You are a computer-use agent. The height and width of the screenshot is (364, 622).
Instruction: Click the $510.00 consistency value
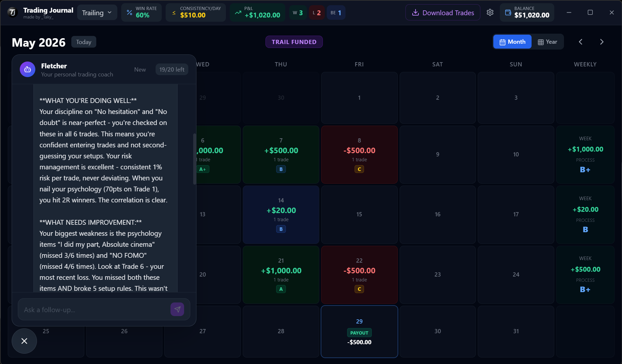pos(193,15)
